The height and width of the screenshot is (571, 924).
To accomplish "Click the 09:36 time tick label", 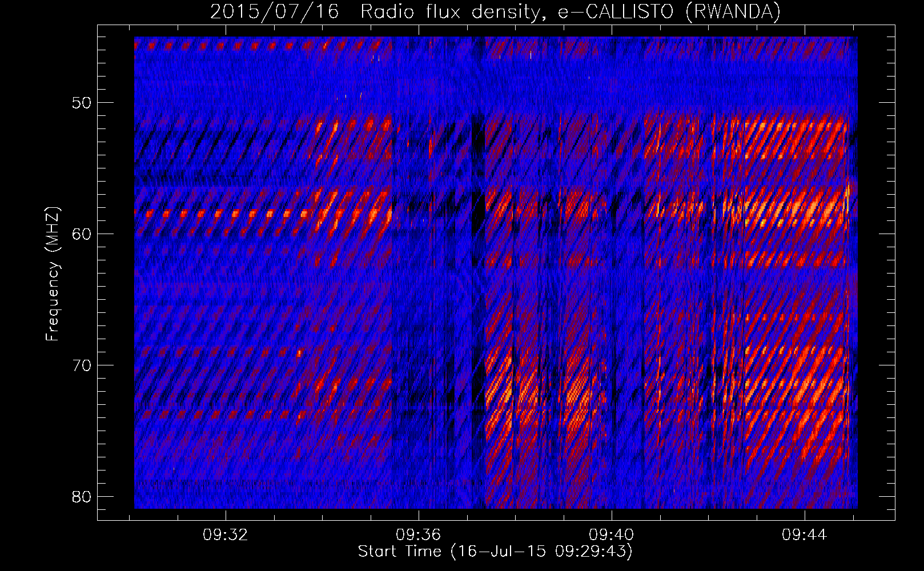I will 419,535.
